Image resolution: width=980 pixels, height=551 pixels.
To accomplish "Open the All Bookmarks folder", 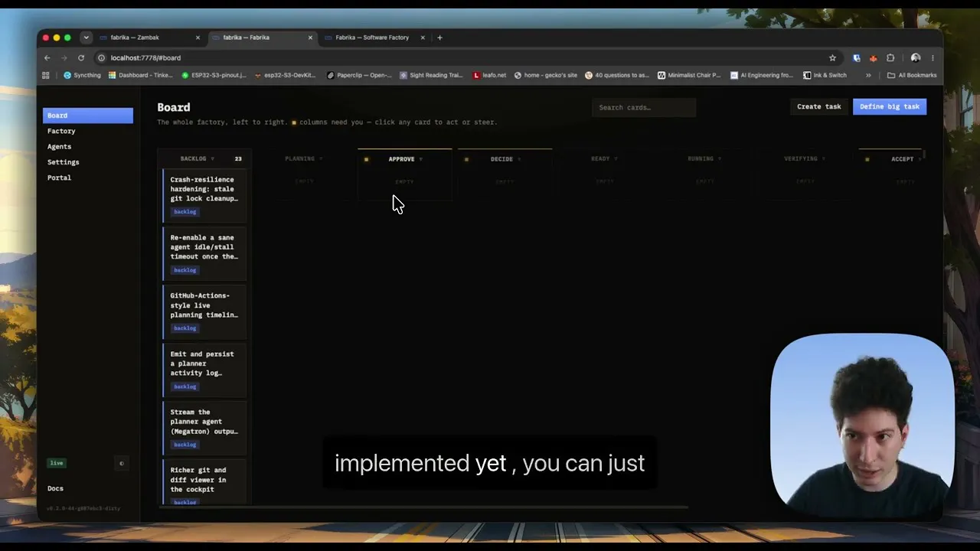I will pyautogui.click(x=912, y=75).
